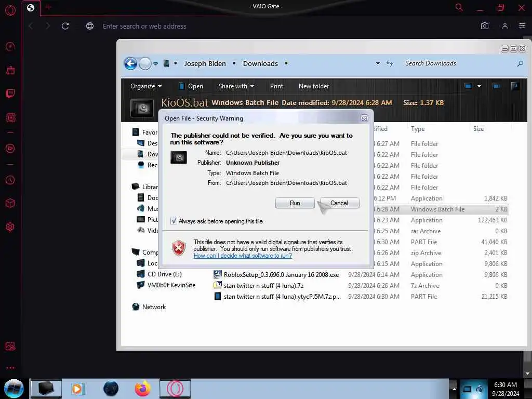Click Downloads breadcrumb segment
This screenshot has width=532, height=399.
pos(260,63)
